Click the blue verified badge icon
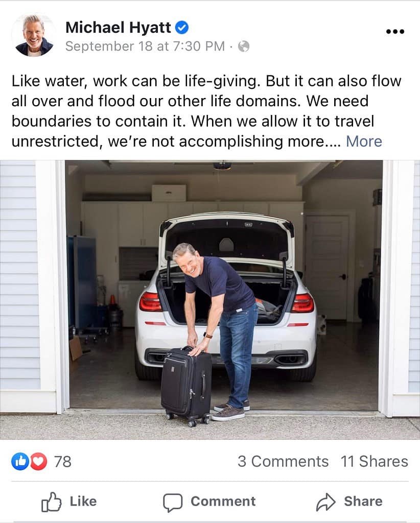The height and width of the screenshot is (523, 420). [x=182, y=28]
